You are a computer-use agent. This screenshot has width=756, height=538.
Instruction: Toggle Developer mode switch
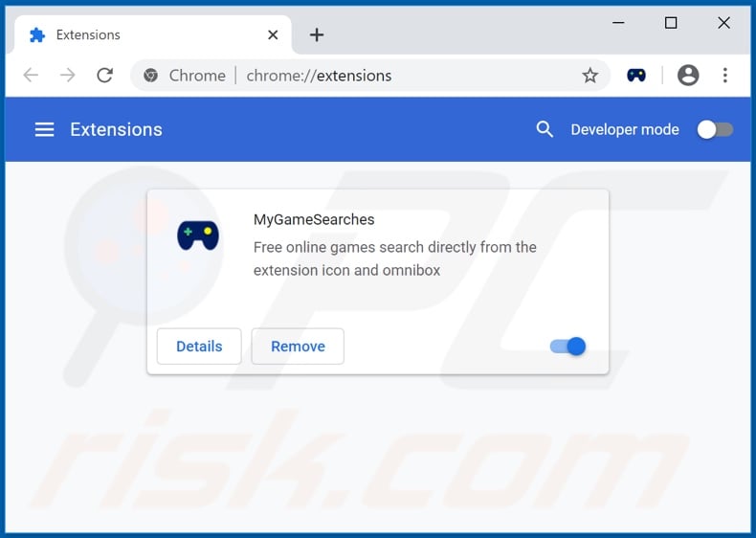tap(715, 129)
